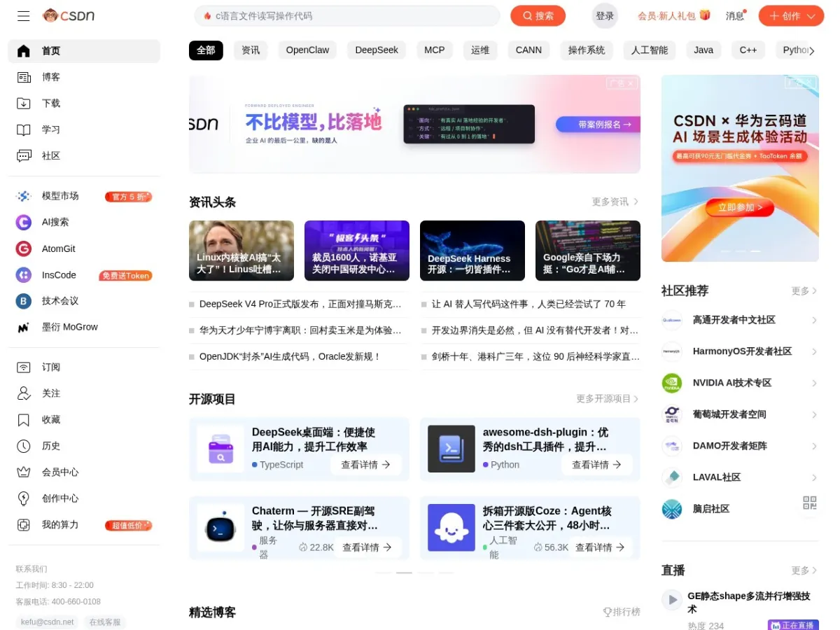Open the 墨衍 MoGrow icon
This screenshot has width=840, height=630.
coord(24,327)
